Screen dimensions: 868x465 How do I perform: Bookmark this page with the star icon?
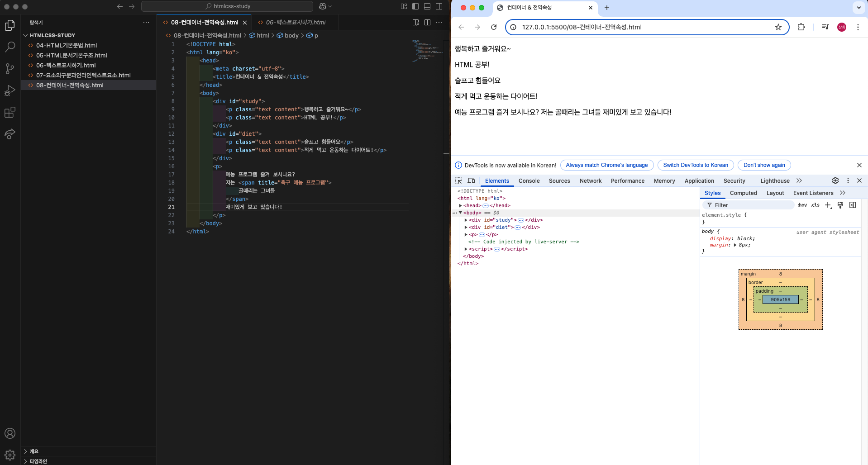[x=778, y=27]
